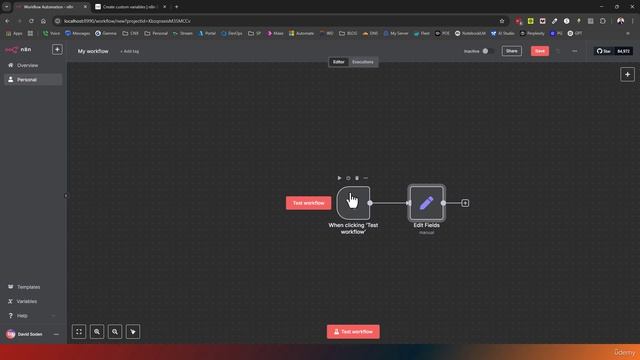640x360 pixels.
Task: Run the bottom Test workflow button
Action: (x=353, y=332)
